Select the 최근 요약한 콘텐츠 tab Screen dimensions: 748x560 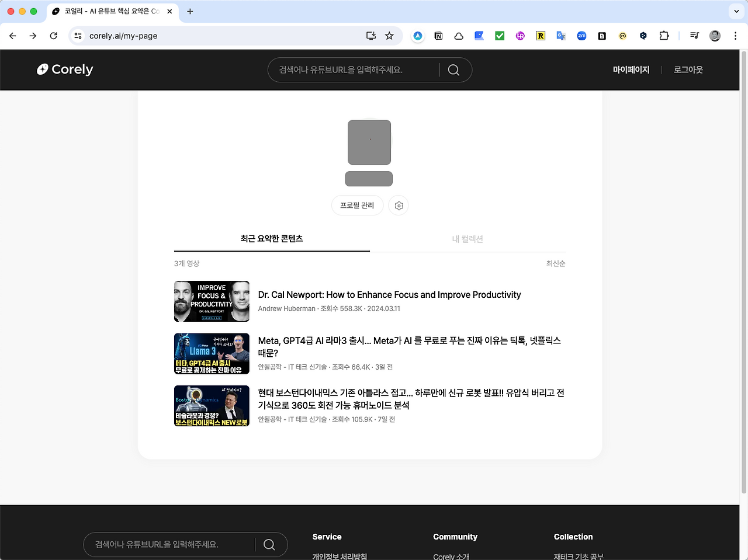[x=271, y=239]
